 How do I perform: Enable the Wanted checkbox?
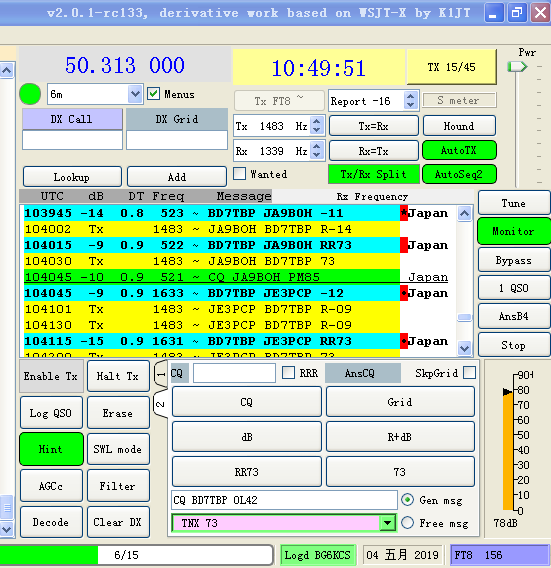click(239, 174)
